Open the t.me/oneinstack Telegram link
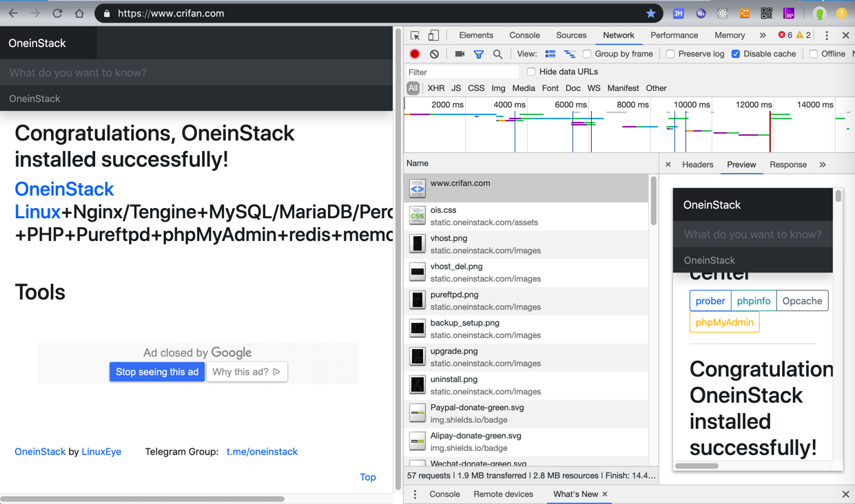The image size is (855, 504). pos(262,452)
